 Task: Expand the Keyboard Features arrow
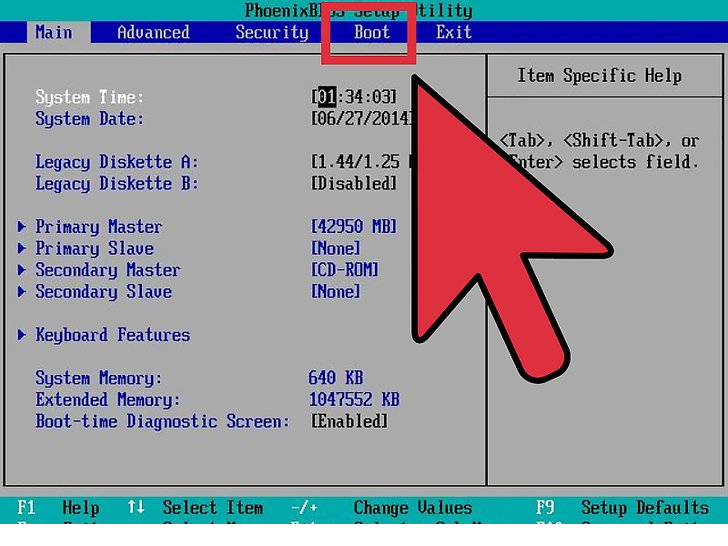[x=21, y=334]
